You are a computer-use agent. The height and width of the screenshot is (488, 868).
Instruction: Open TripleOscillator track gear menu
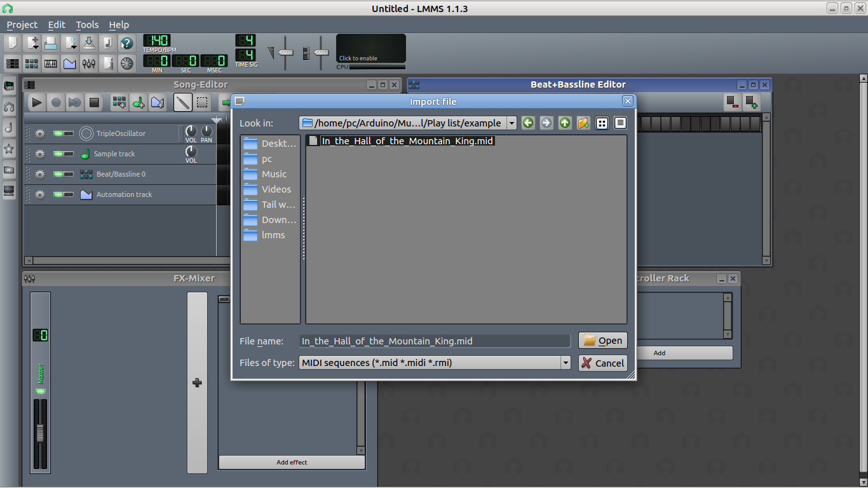[x=40, y=133]
